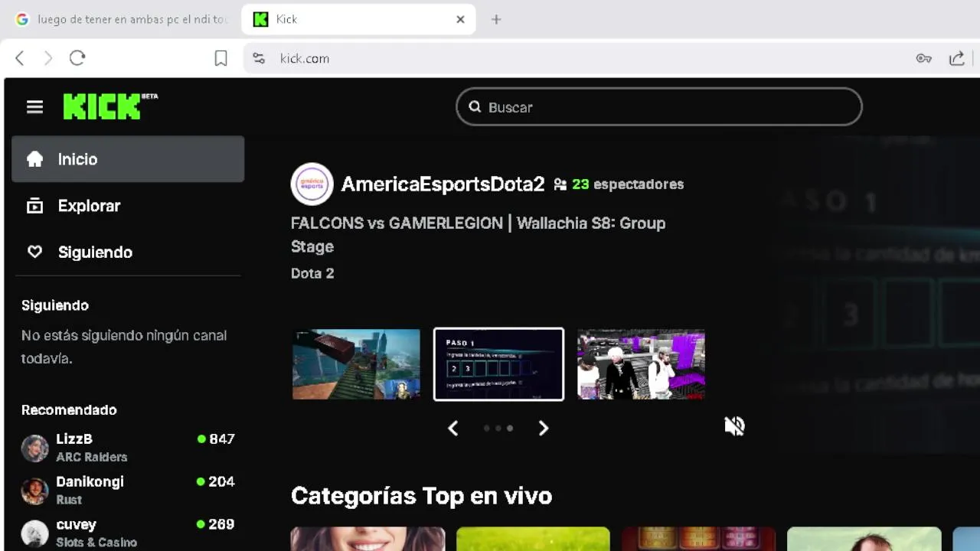Click the 23 espectadores count

619,184
